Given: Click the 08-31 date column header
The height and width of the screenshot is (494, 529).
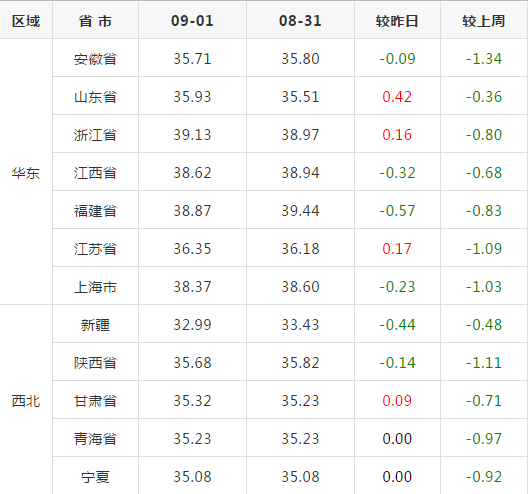Looking at the screenshot, I should tap(300, 21).
